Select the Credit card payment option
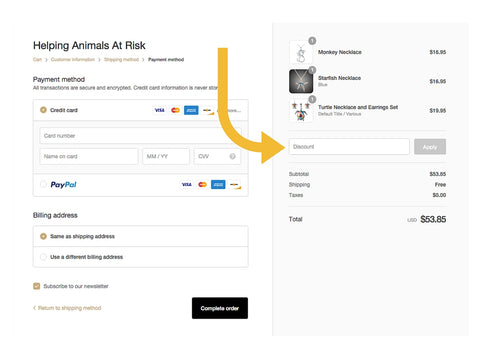The width and height of the screenshot is (480, 360). [43, 110]
